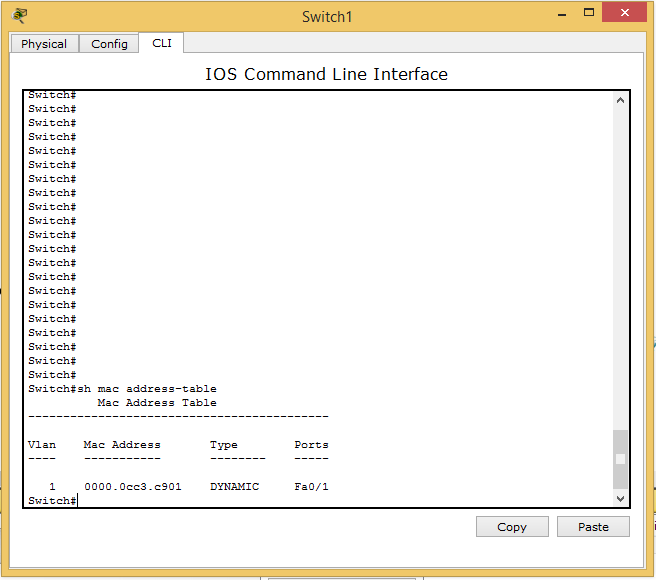Click the MAC address 0000.0cc3.c901 entry
Viewport: 656px width, 580px height.
[x=132, y=487]
